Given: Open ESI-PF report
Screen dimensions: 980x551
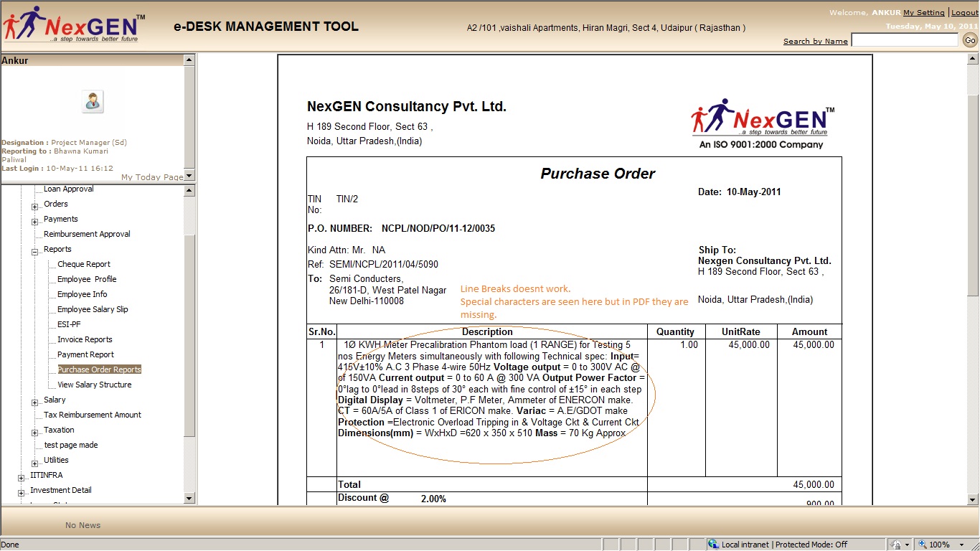Looking at the screenshot, I should pyautogui.click(x=69, y=324).
